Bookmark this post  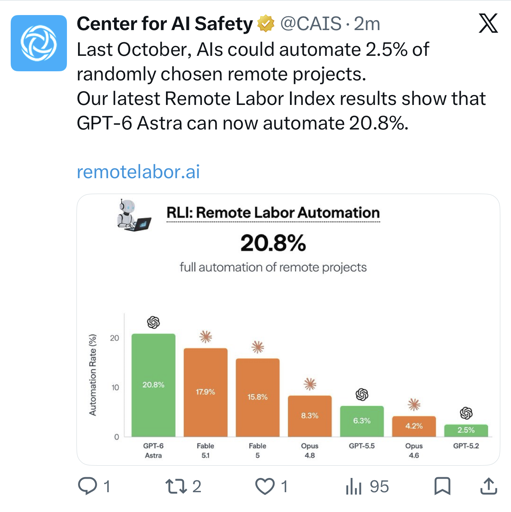click(442, 486)
